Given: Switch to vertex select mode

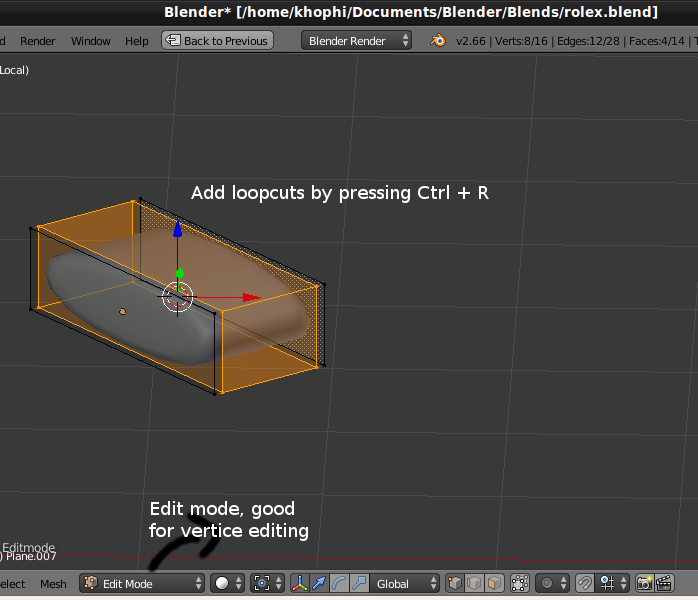Looking at the screenshot, I should point(455,584).
